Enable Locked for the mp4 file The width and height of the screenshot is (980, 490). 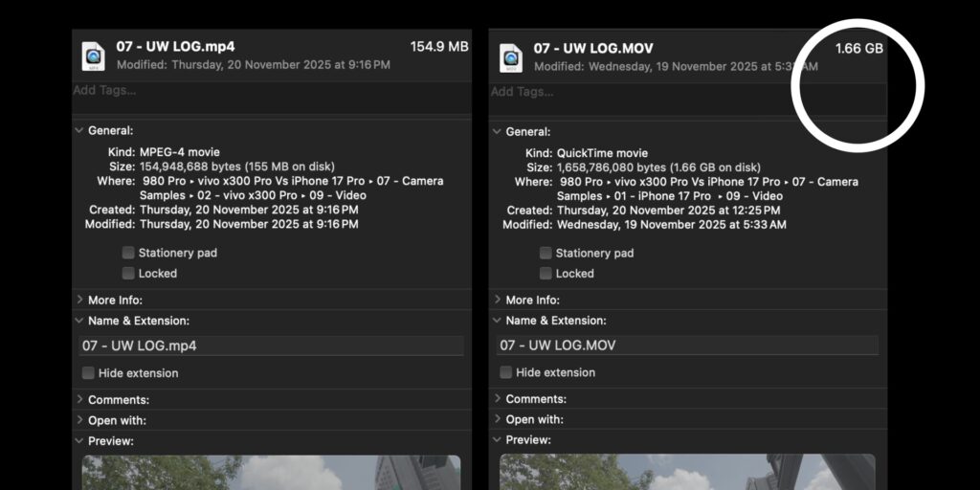pos(128,273)
